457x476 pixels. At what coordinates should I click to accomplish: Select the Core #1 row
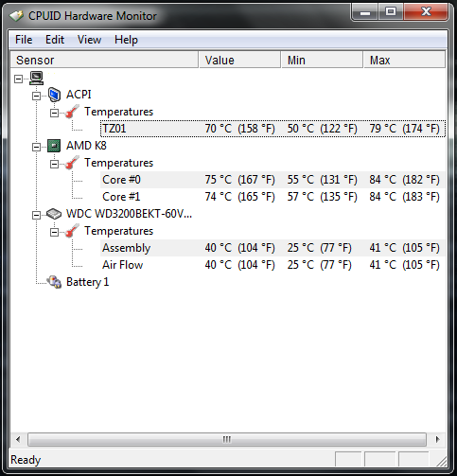pyautogui.click(x=272, y=197)
